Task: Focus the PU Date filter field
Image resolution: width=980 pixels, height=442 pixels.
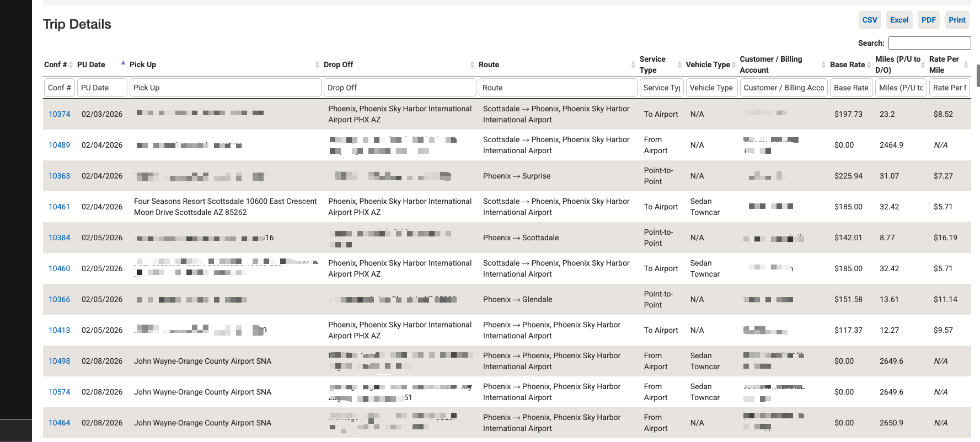Action: coord(102,88)
